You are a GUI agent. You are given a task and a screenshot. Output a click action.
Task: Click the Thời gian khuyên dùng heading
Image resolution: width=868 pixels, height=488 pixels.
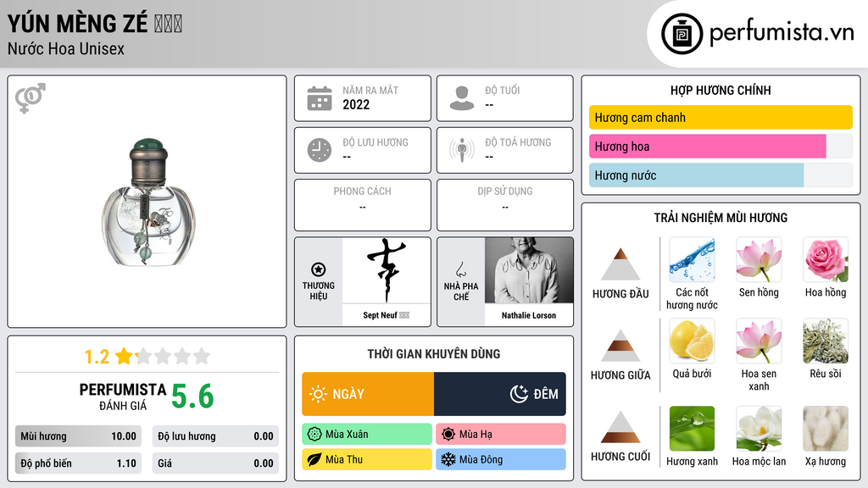click(434, 353)
